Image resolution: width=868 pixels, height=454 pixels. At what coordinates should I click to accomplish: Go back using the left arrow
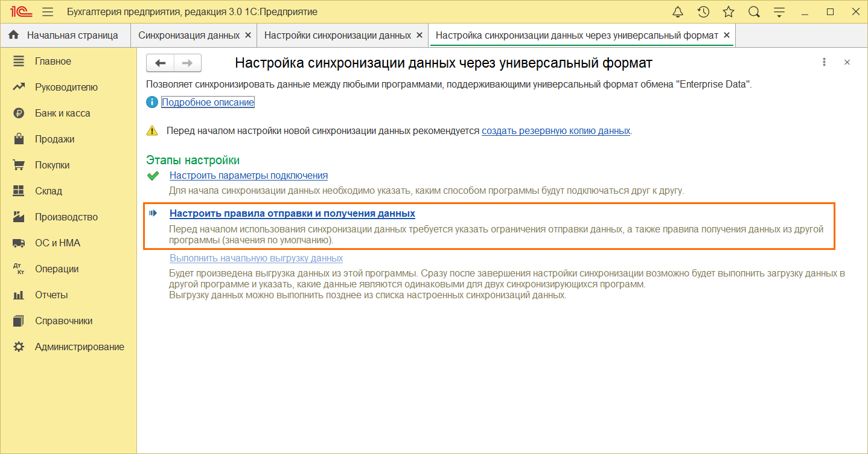(x=160, y=62)
